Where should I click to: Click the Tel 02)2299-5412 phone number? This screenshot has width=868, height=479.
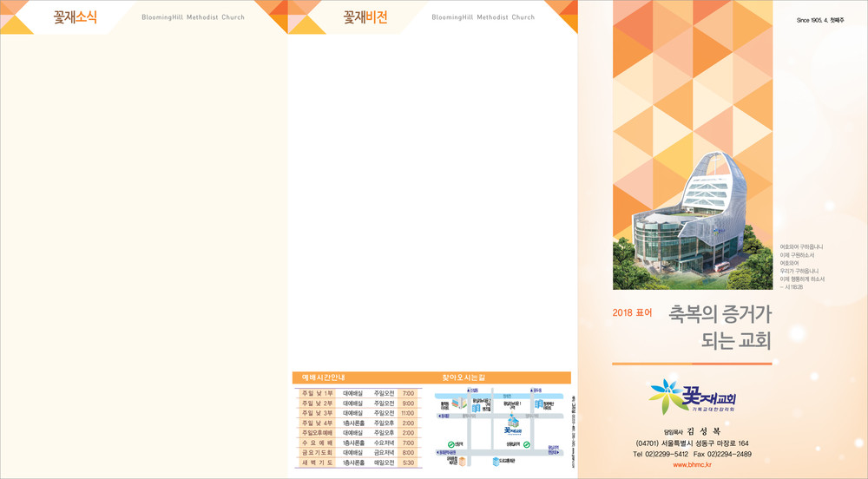pyautogui.click(x=660, y=455)
